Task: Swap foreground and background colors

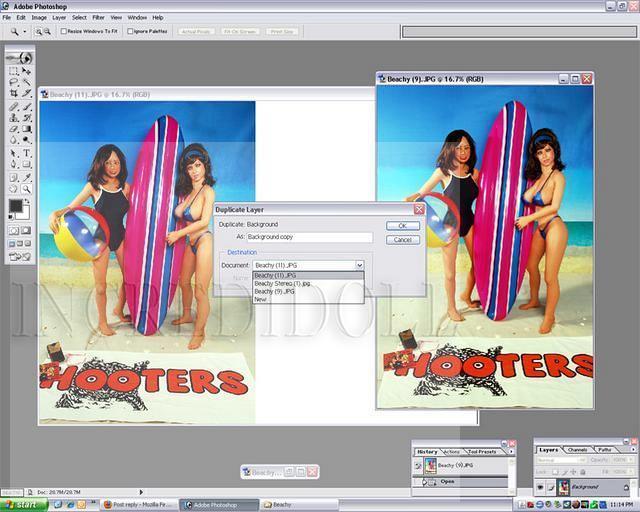Action: [x=27, y=201]
